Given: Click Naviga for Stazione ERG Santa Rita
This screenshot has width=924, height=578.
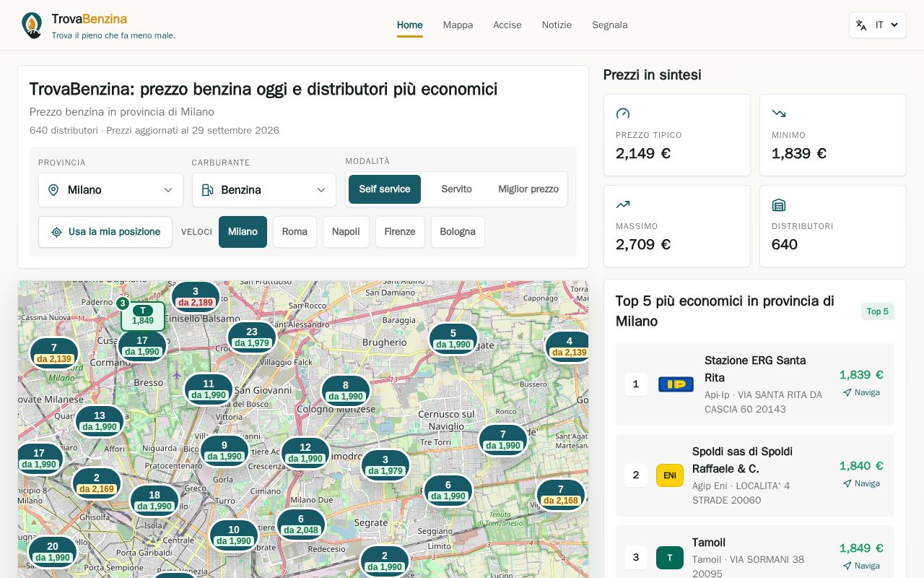Looking at the screenshot, I should 861,392.
